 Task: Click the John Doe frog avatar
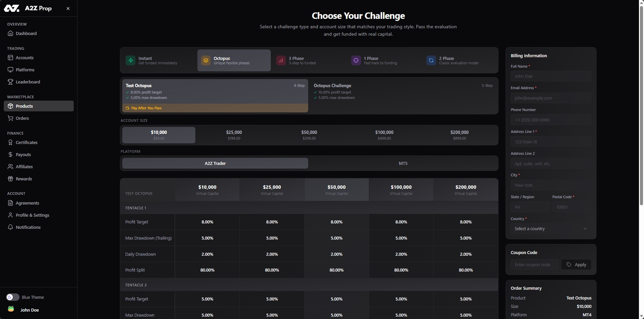[x=11, y=309]
